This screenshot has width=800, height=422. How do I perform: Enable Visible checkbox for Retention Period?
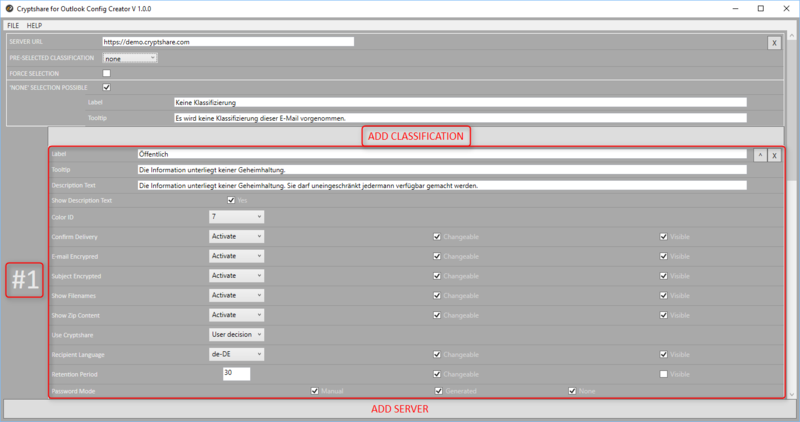click(663, 373)
